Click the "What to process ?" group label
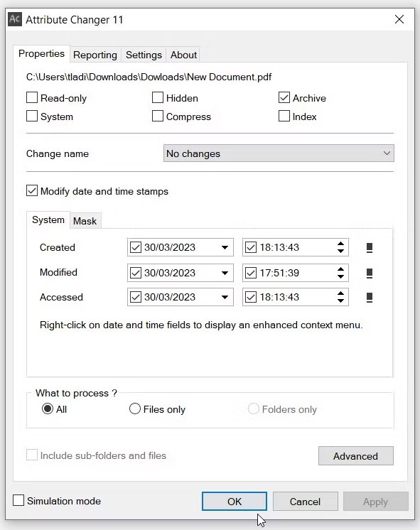Screen dimensions: 420x530 pyautogui.click(x=76, y=393)
